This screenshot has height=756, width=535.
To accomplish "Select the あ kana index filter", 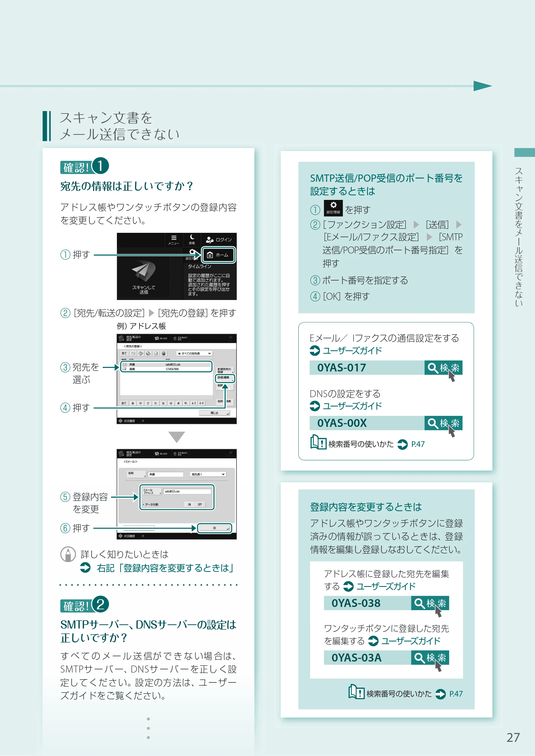I will click(133, 403).
